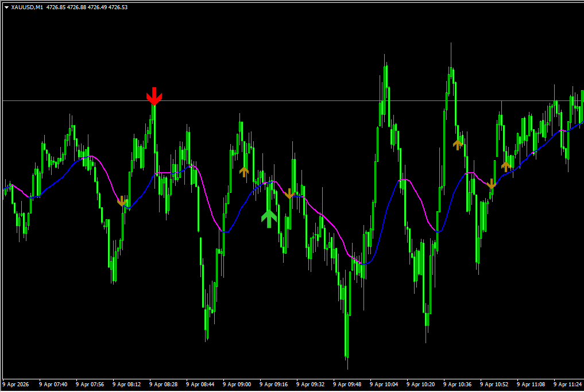Expand the triangle beside XAUUSD,M1

pyautogui.click(x=6, y=7)
